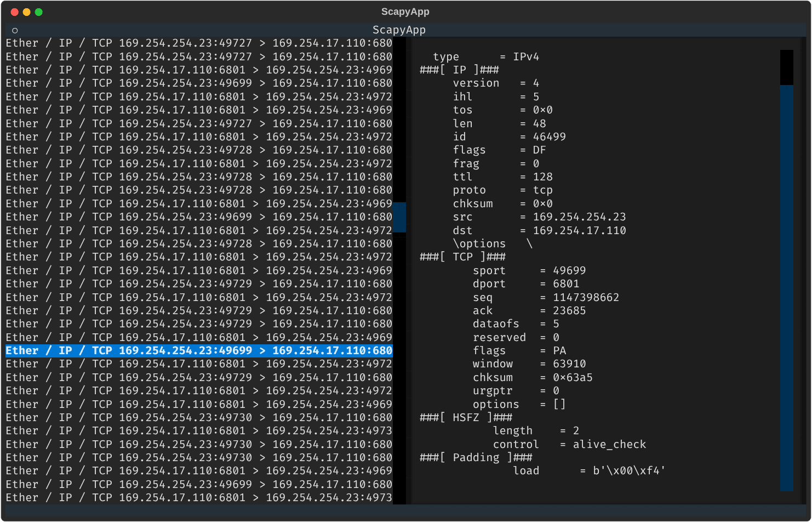
Task: Click the small circle indicator under the traffic lights
Action: click(15, 30)
